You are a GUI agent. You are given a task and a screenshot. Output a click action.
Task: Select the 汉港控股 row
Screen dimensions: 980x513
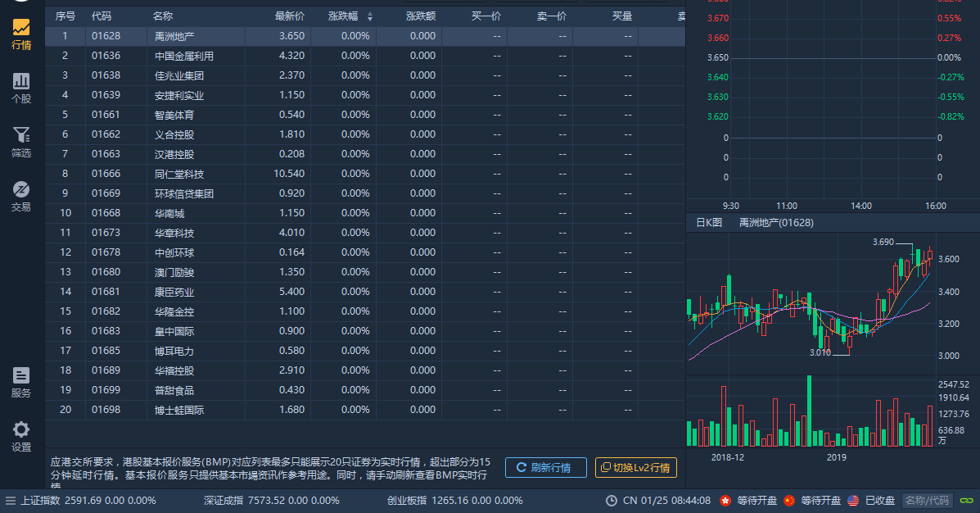pos(365,154)
